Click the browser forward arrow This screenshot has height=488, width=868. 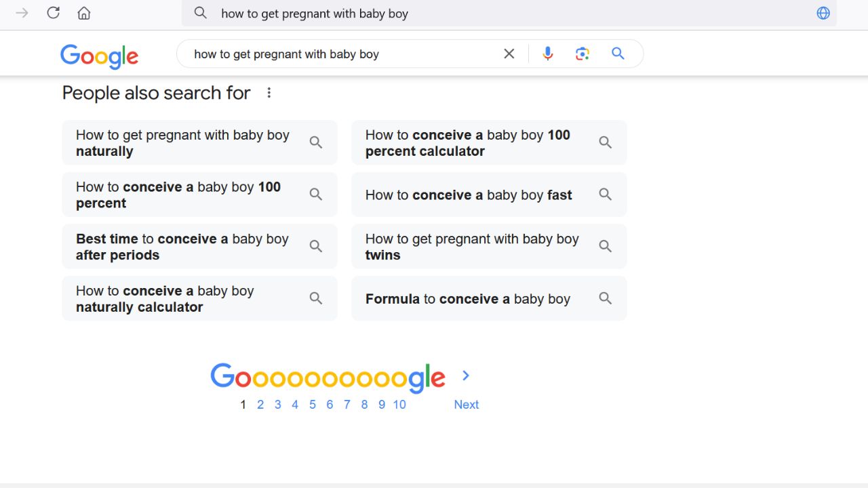(x=22, y=13)
